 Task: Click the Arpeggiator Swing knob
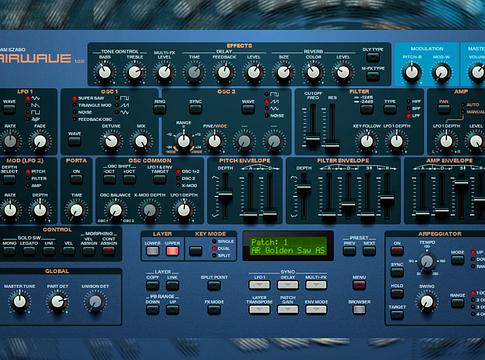click(x=427, y=302)
